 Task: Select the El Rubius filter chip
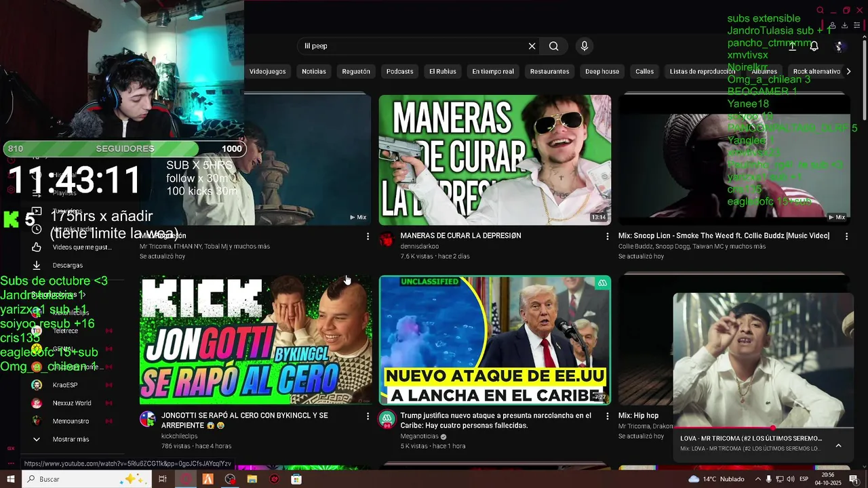443,71
